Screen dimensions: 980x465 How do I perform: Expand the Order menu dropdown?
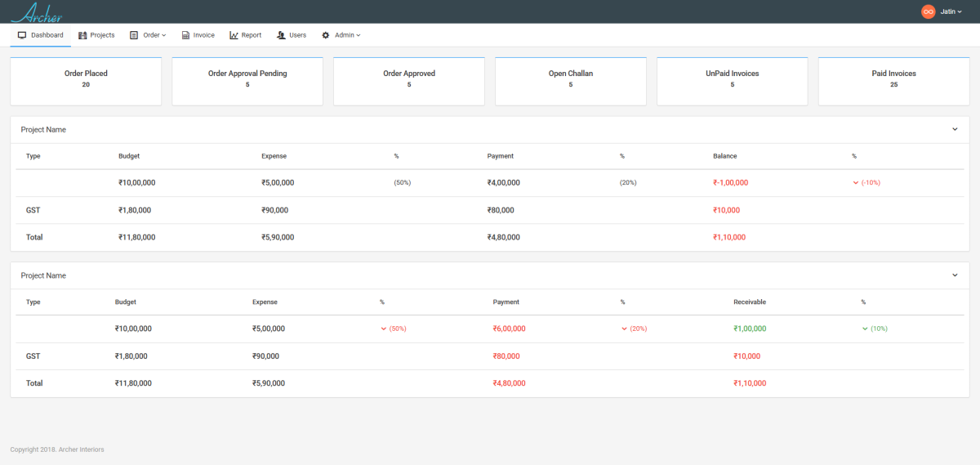(154, 35)
